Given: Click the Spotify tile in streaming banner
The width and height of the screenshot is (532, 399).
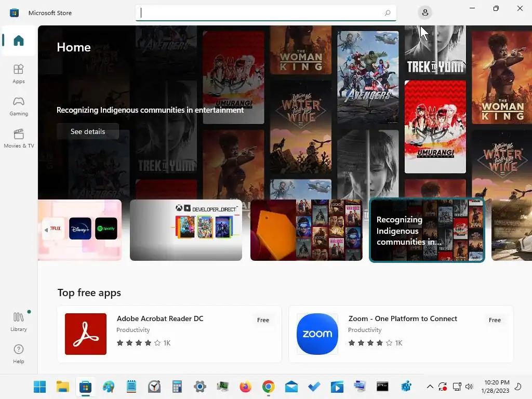Looking at the screenshot, I should point(106,229).
